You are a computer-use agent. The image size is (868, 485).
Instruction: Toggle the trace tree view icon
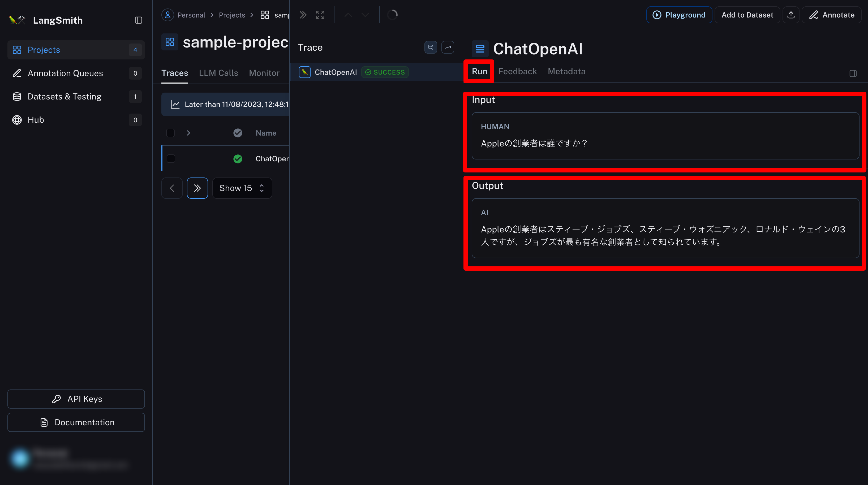click(431, 47)
